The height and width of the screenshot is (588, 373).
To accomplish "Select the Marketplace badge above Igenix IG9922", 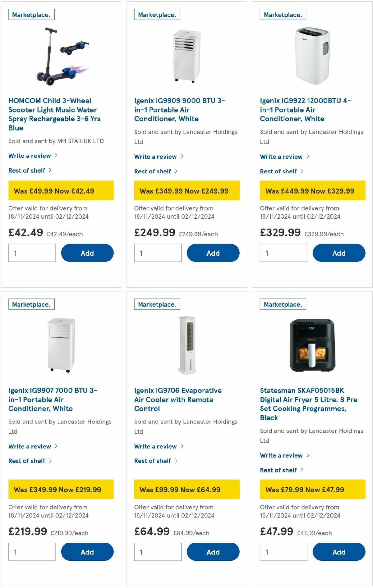I will [x=282, y=14].
